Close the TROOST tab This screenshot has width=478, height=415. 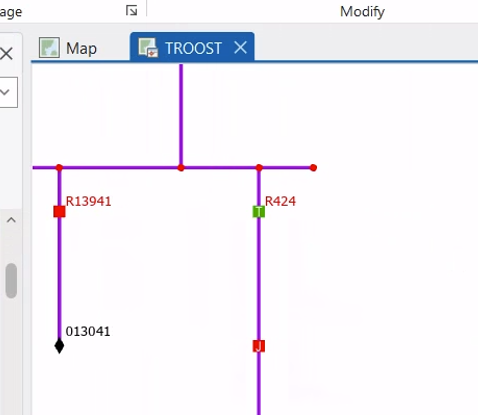click(x=240, y=48)
